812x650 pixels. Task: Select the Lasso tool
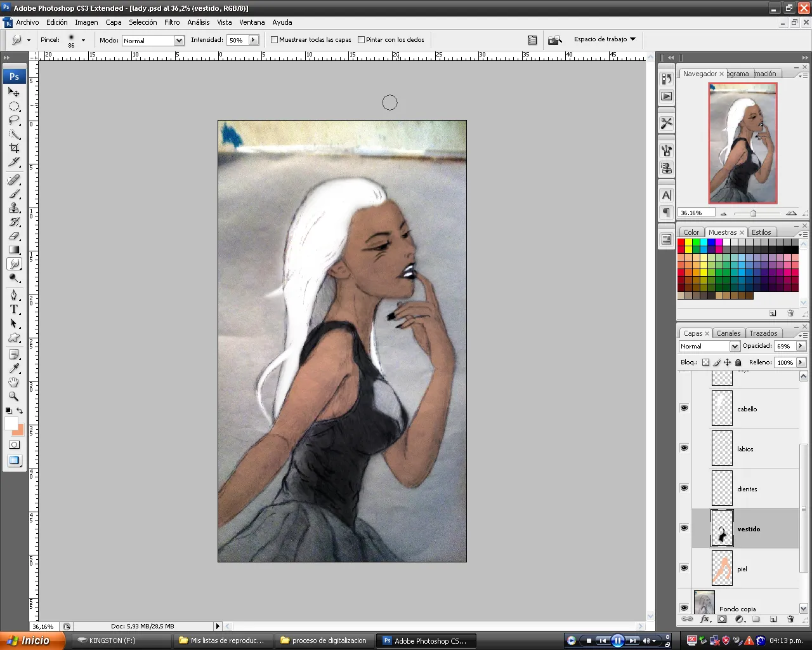click(x=14, y=121)
